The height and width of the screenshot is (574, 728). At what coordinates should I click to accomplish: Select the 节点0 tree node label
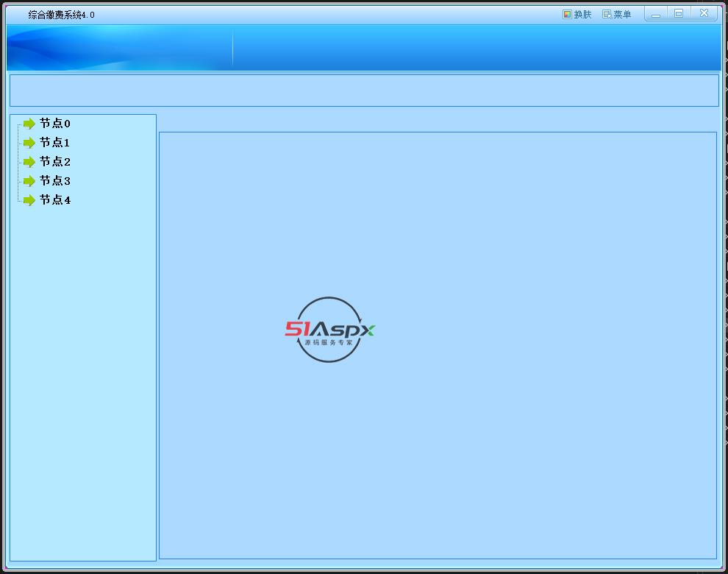pos(55,124)
